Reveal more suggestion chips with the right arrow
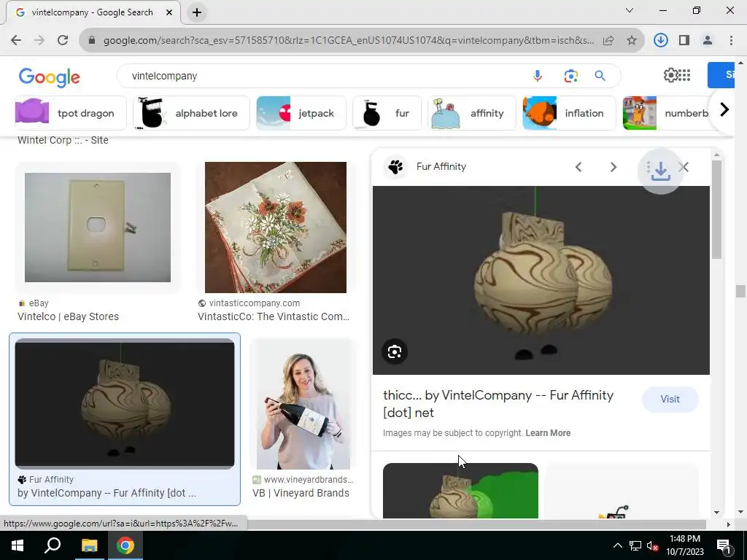 pyautogui.click(x=724, y=110)
